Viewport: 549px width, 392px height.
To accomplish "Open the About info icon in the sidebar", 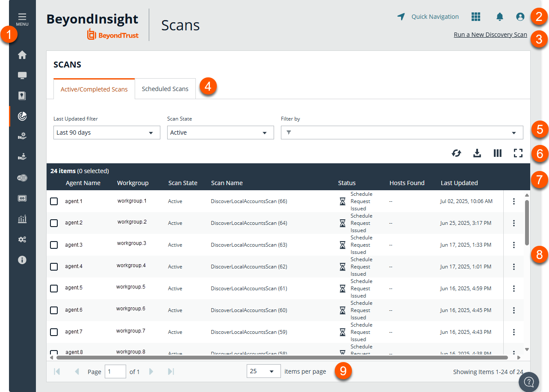I will [x=22, y=260].
